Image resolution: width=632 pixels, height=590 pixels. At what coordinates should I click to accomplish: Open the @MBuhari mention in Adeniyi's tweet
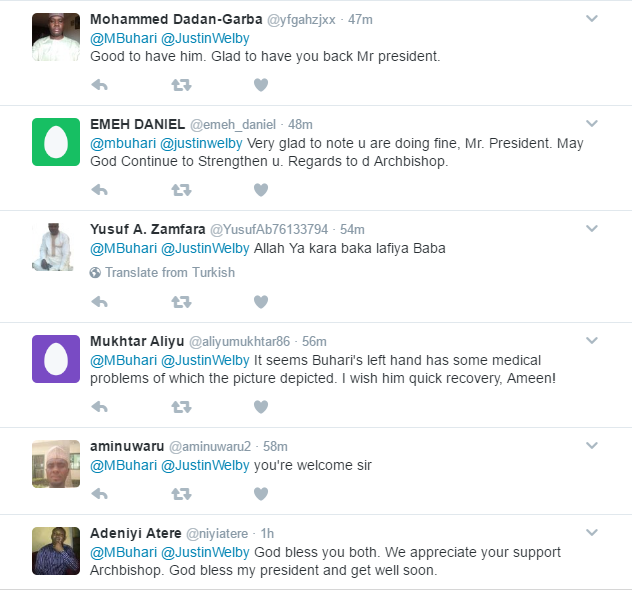point(123,552)
